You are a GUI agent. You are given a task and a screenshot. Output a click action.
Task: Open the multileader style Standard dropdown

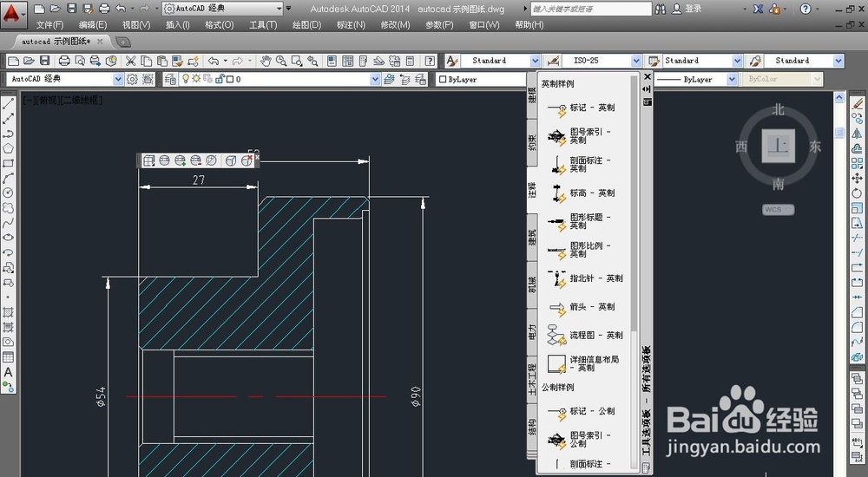pos(838,61)
